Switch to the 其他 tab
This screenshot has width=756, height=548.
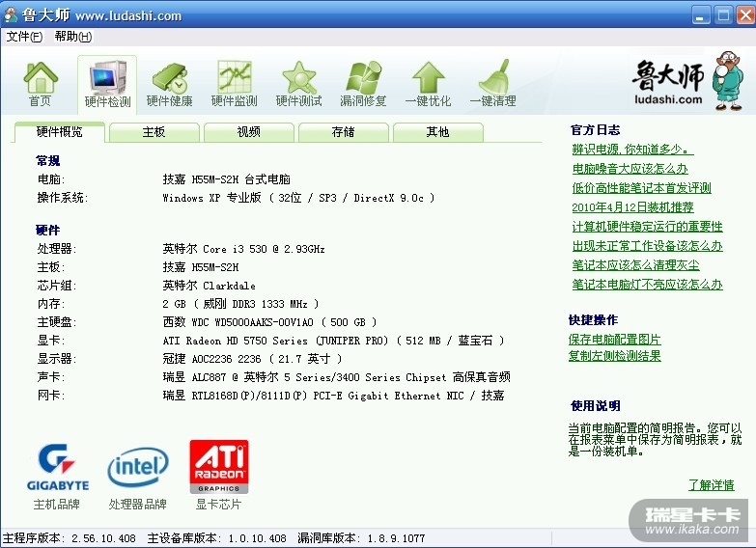[x=437, y=132]
